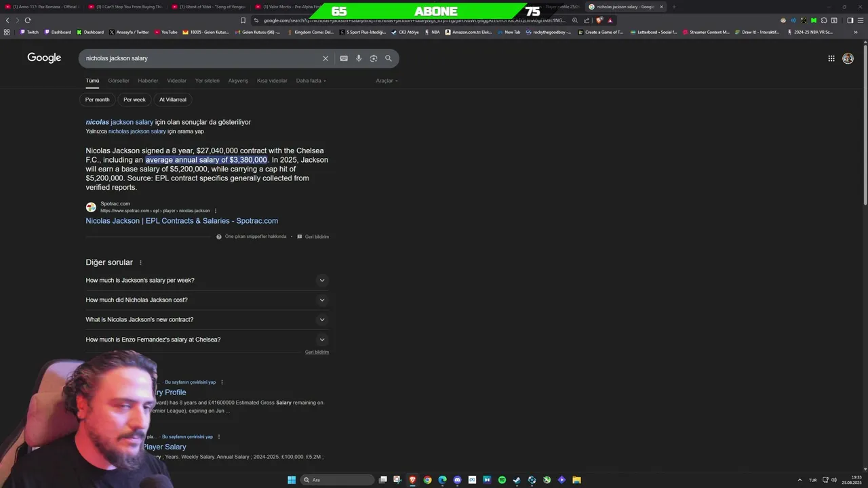Expand Enzo Fernandez's salary at Chelsea question
This screenshot has width=868, height=488.
coord(207,340)
